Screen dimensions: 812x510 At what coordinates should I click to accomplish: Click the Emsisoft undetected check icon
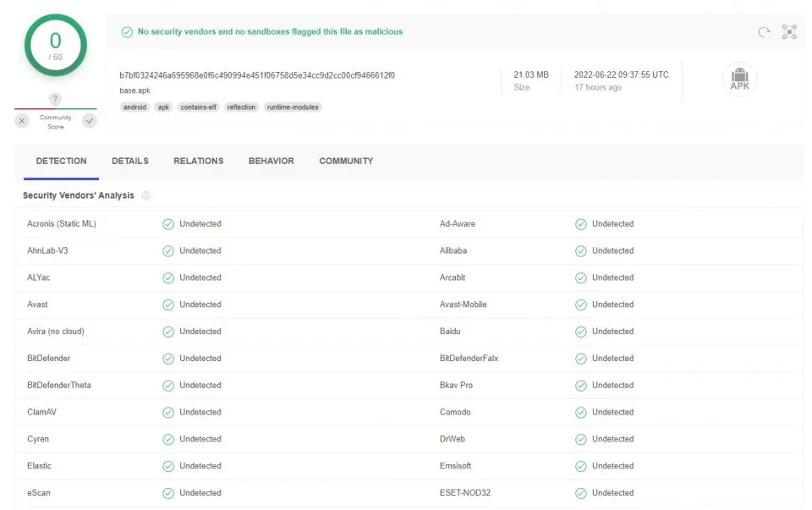pyautogui.click(x=581, y=467)
